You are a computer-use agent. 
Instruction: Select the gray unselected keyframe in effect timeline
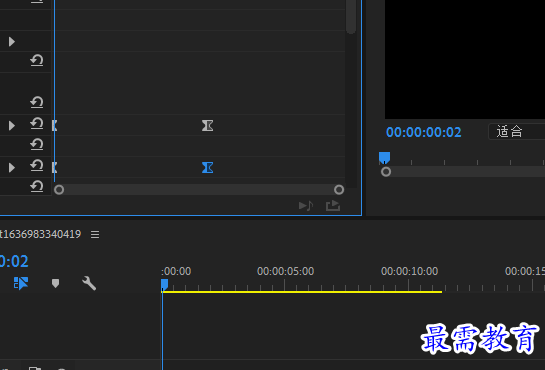(x=208, y=125)
